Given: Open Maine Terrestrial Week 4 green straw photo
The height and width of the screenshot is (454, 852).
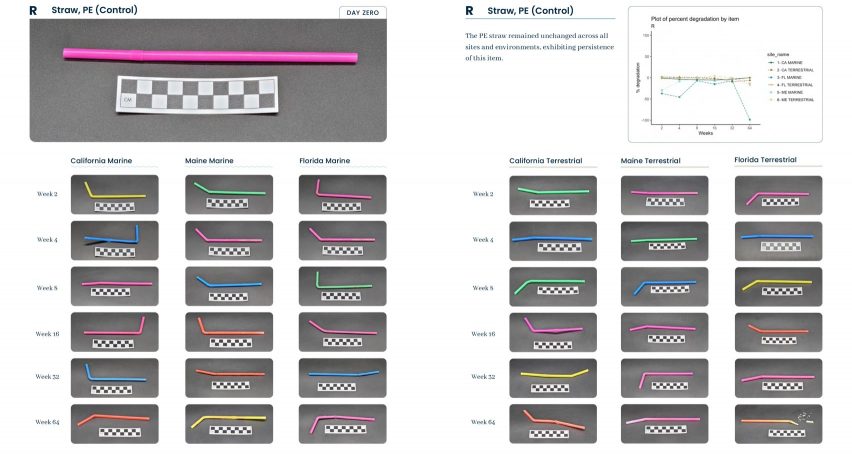Looking at the screenshot, I should point(665,241).
